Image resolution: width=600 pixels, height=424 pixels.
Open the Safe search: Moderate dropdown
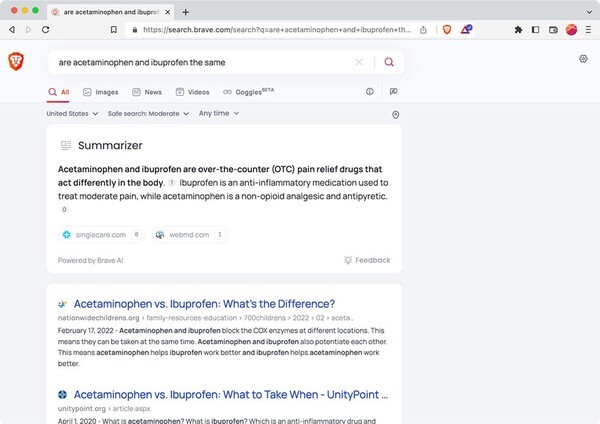pos(148,113)
